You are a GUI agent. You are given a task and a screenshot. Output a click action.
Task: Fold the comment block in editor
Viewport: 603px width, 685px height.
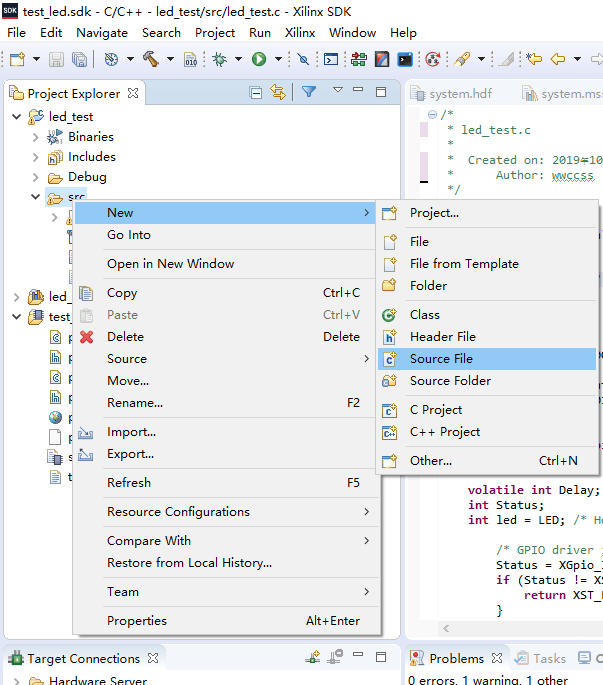pyautogui.click(x=432, y=114)
